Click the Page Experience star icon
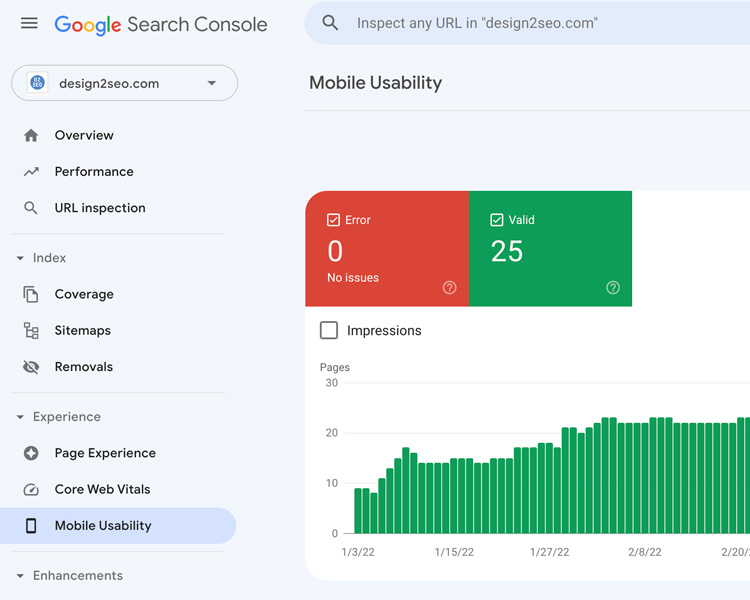Screen dimensions: 750x600 [31, 453]
